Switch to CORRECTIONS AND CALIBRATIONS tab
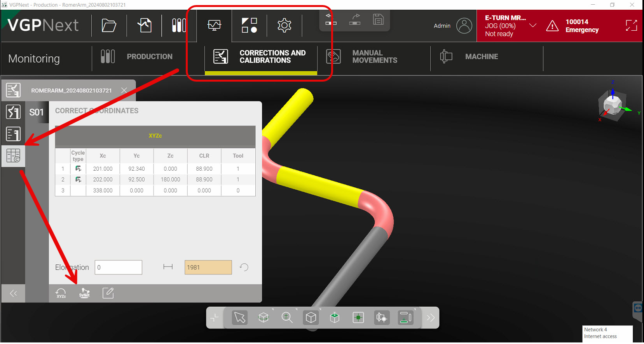The height and width of the screenshot is (344, 644). pyautogui.click(x=261, y=57)
